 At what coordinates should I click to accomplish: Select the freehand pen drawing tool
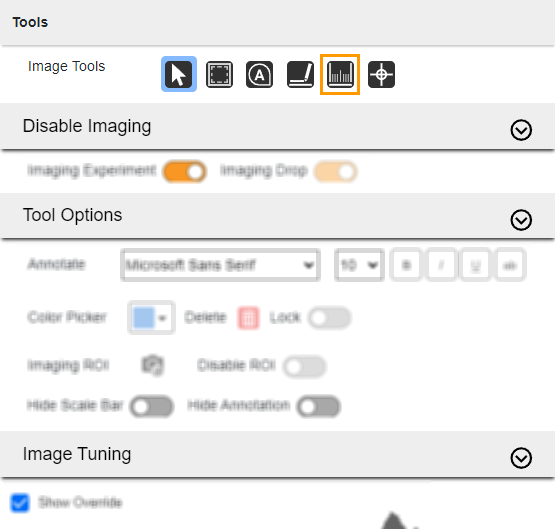[300, 74]
